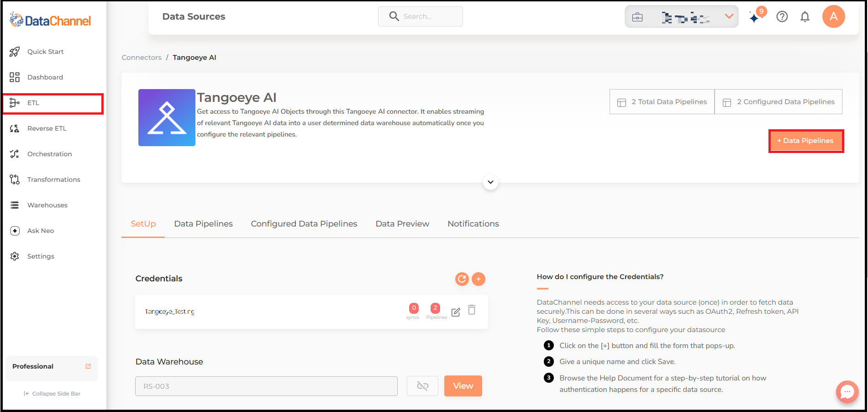Viewport: 868px width, 412px height.
Task: Click the unlink warehouse icon button
Action: (422, 386)
